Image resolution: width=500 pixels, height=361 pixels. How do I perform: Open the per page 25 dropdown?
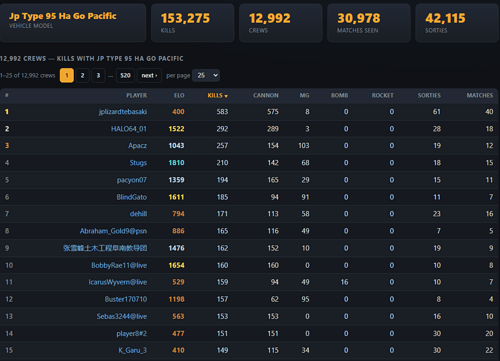coord(206,75)
